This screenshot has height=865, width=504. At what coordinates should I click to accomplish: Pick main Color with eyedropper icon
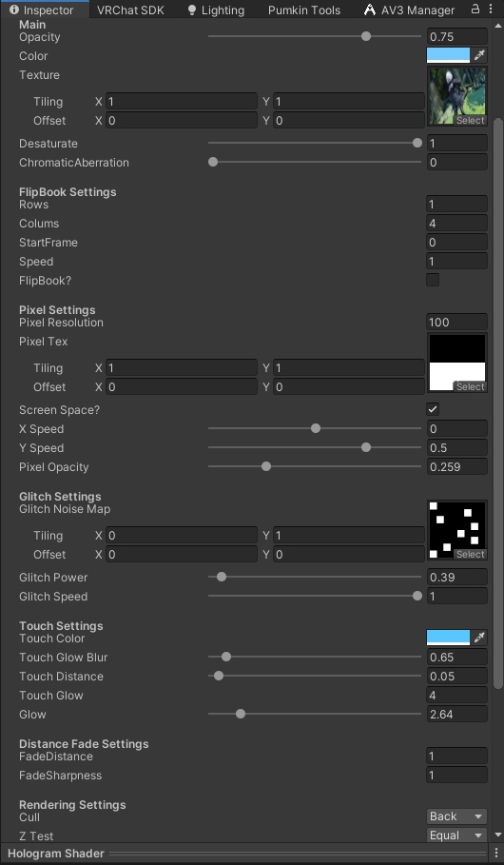click(479, 55)
